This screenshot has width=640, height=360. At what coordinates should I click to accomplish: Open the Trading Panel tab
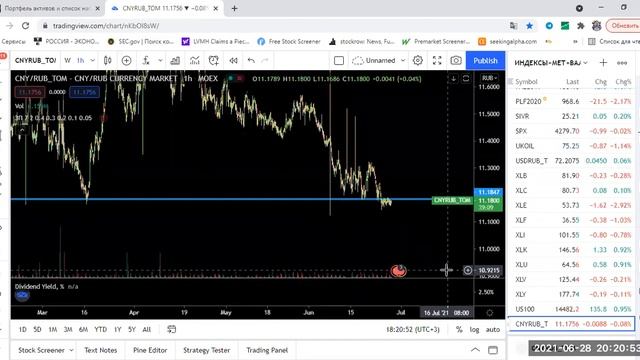tap(267, 350)
